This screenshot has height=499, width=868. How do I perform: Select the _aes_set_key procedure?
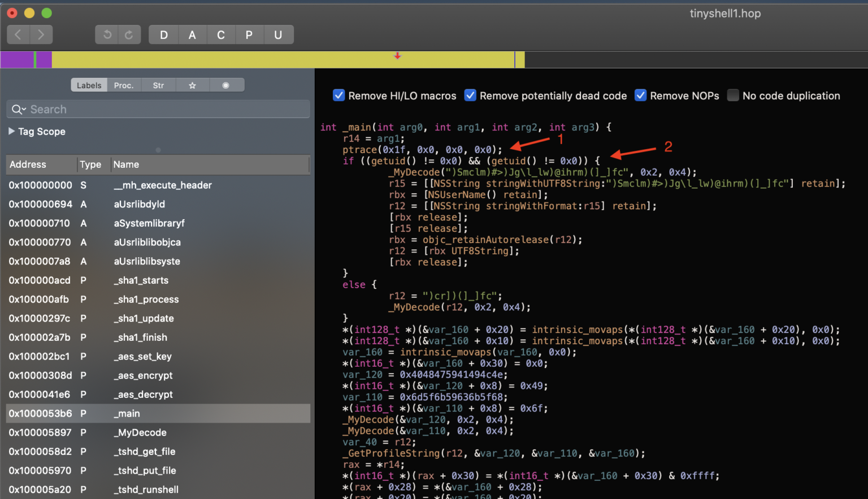158,357
